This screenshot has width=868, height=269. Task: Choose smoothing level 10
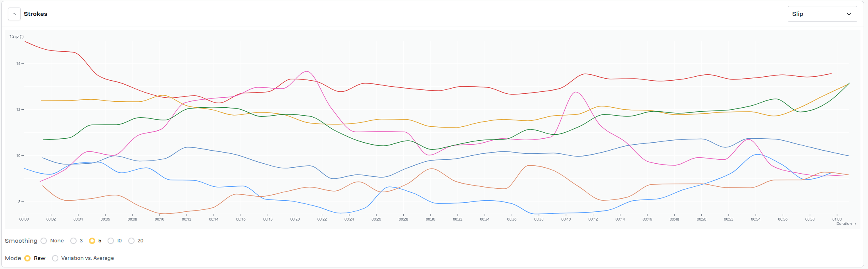coord(111,241)
